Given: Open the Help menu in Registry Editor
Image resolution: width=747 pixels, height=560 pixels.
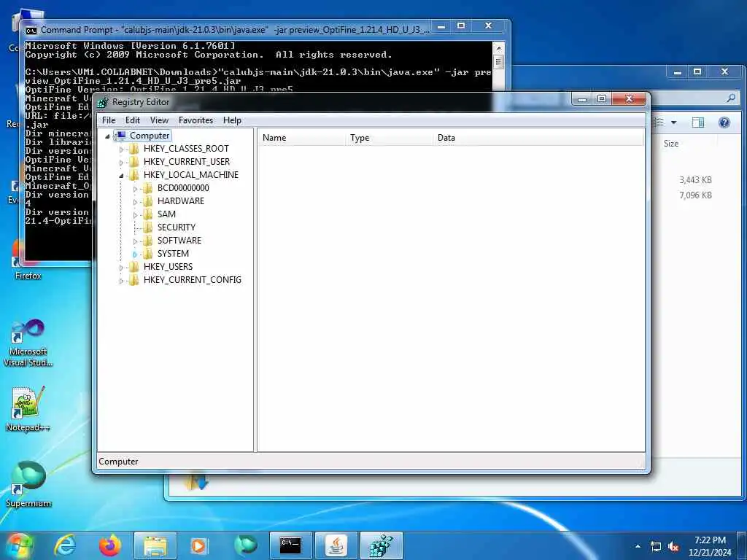Looking at the screenshot, I should pyautogui.click(x=232, y=120).
